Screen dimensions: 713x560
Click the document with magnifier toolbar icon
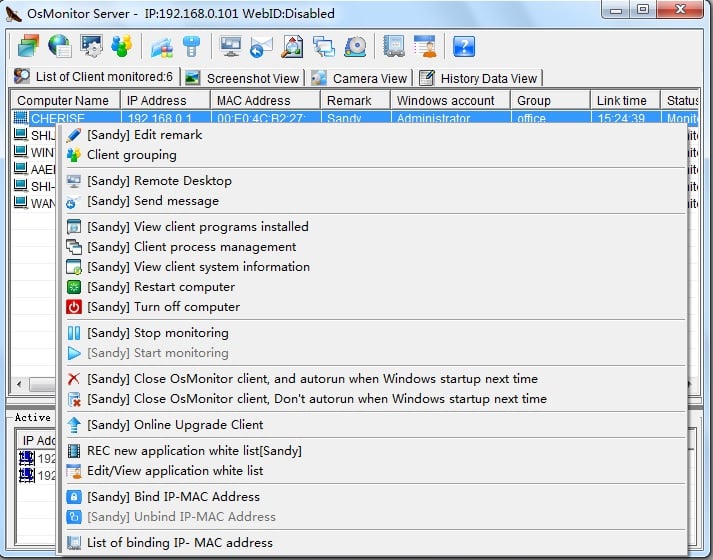click(292, 46)
